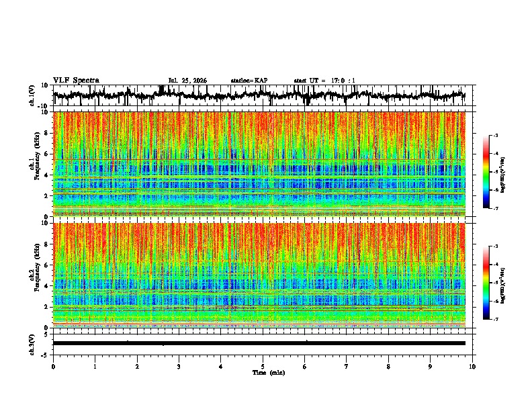
Task: Click the "VLF Spectra" plot title
Action: (x=77, y=81)
